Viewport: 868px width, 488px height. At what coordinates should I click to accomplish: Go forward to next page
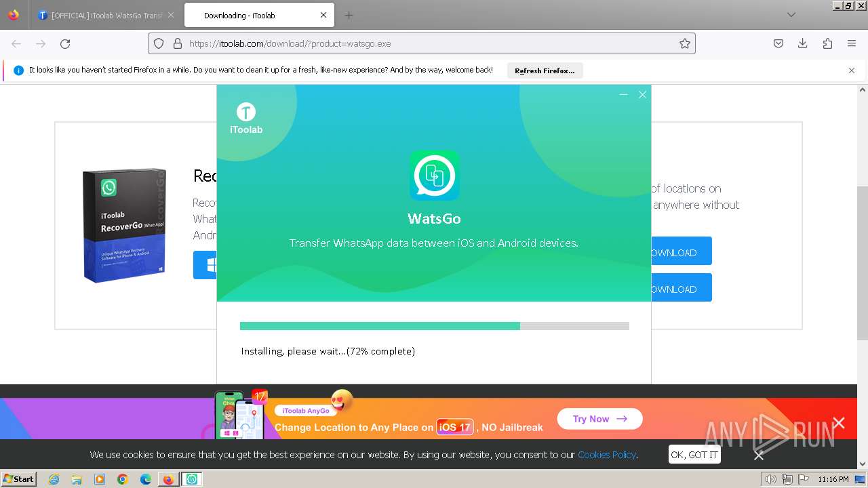point(41,43)
